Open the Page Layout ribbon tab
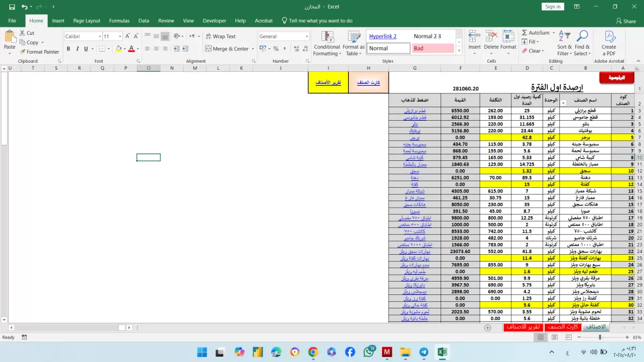This screenshot has width=644, height=362. tap(86, 21)
